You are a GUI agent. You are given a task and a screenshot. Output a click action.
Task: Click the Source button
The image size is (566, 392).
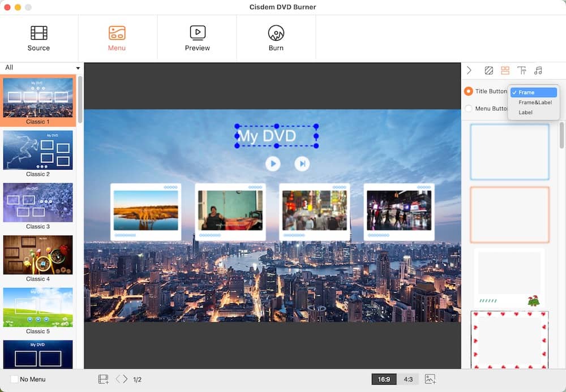coord(38,37)
